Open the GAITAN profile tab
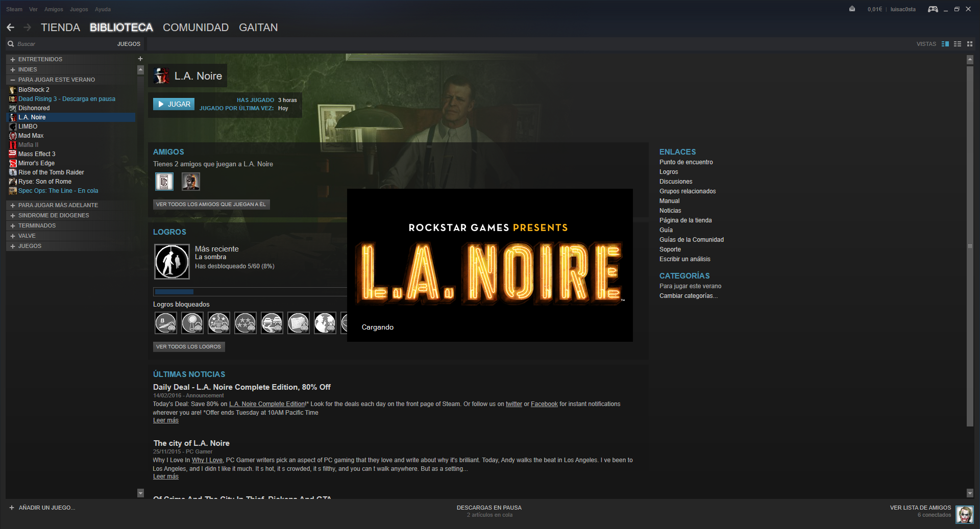Viewport: 980px width, 529px height. coord(258,28)
